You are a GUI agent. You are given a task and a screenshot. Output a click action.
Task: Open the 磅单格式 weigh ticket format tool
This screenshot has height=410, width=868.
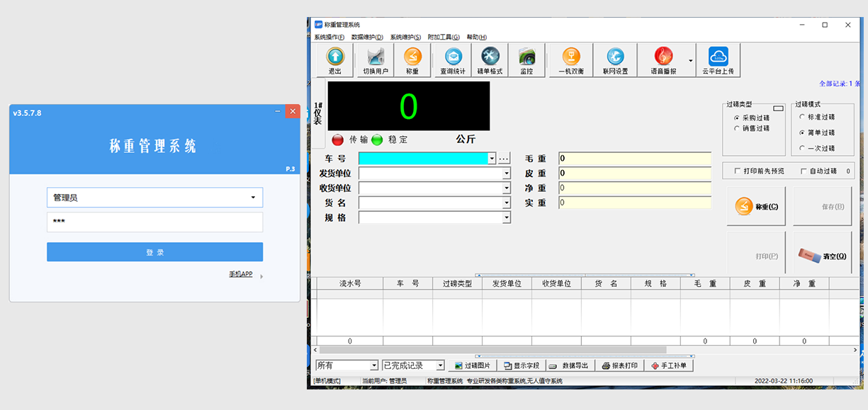pyautogui.click(x=490, y=60)
